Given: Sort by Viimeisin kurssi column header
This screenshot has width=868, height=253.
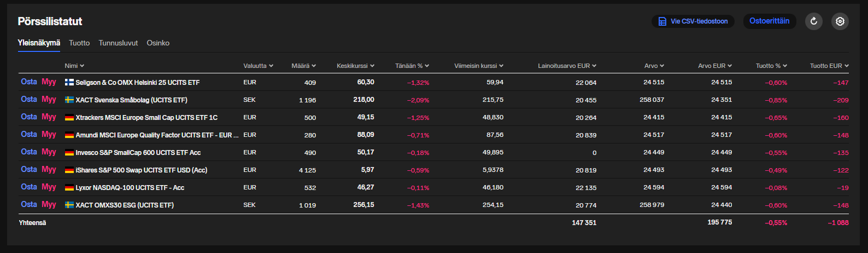Looking at the screenshot, I should tap(479, 66).
